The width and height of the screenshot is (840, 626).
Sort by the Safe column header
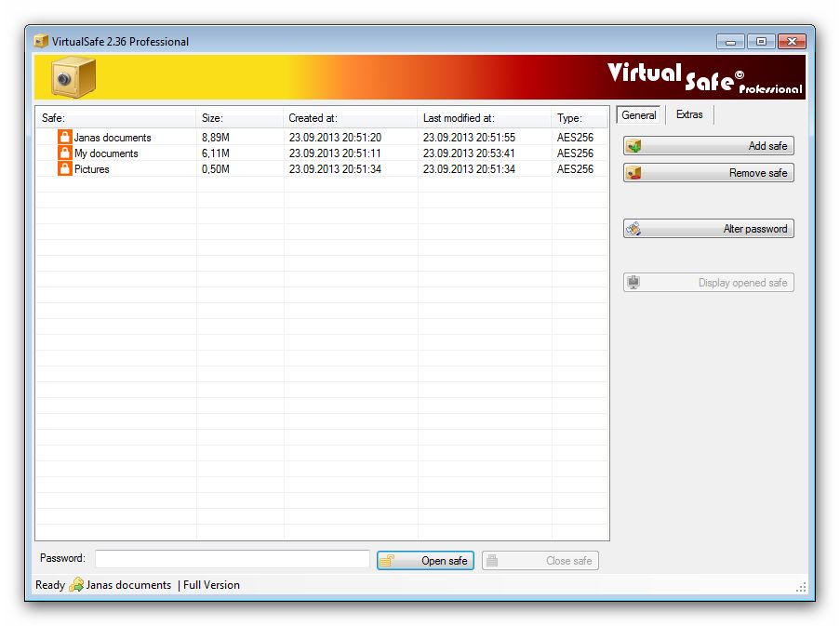[x=115, y=118]
